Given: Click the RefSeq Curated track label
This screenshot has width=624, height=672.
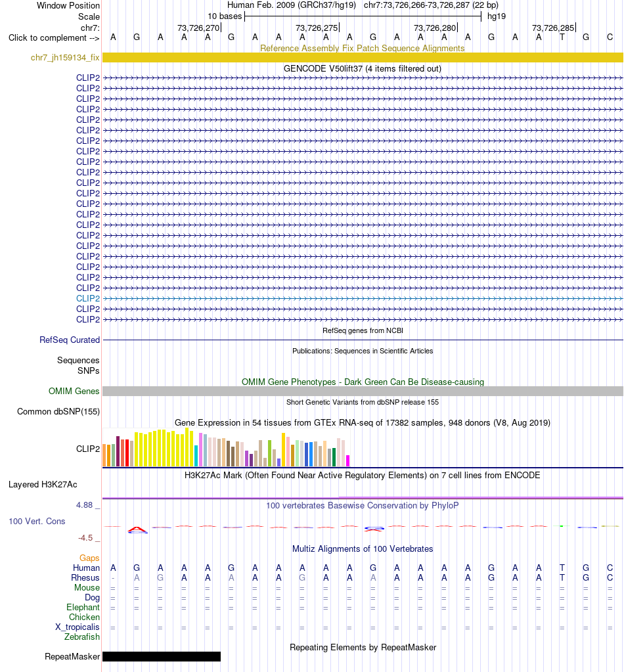Looking at the screenshot, I should [70, 340].
